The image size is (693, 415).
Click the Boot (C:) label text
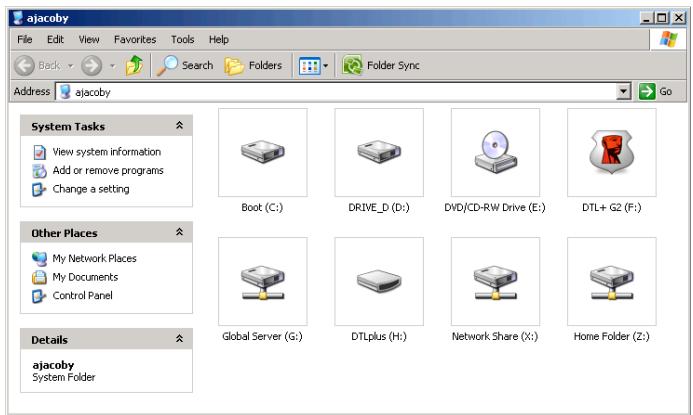pos(262,207)
